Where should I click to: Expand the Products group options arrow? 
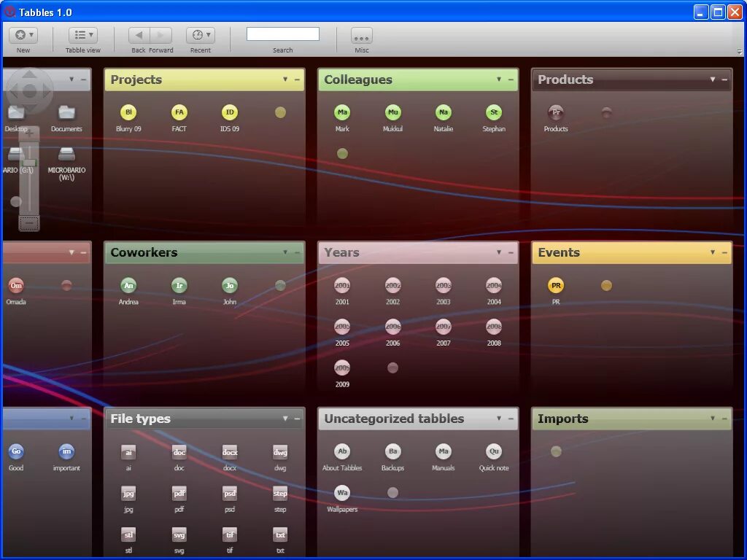pyautogui.click(x=713, y=79)
